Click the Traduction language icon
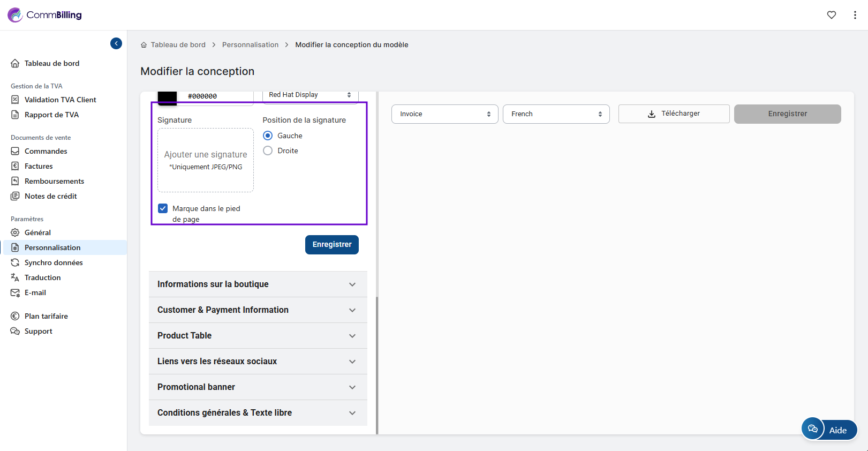Screen dimensions: 868x451 click(15, 277)
